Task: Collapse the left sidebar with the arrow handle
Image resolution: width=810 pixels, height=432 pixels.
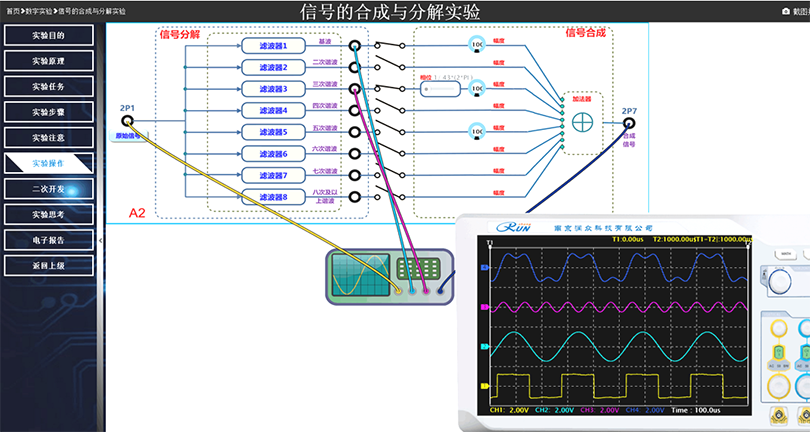Action: coord(101,241)
